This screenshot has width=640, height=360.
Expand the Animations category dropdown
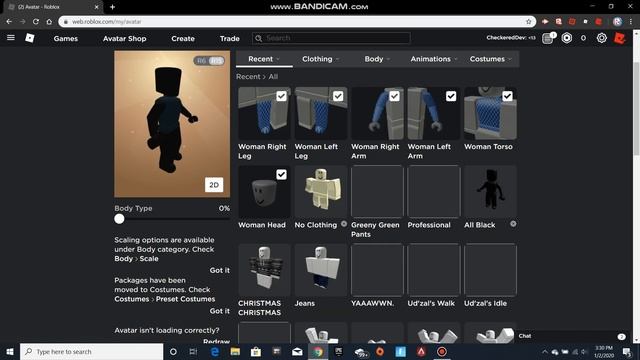click(x=433, y=59)
